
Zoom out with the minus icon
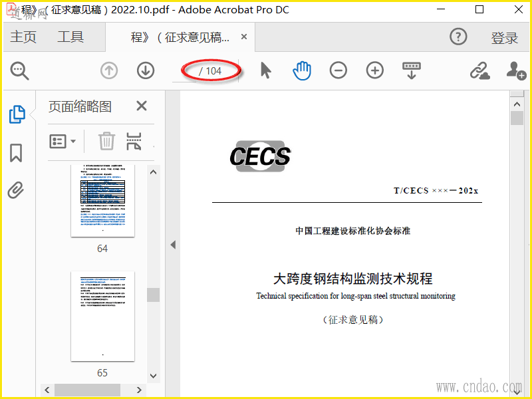click(x=338, y=70)
